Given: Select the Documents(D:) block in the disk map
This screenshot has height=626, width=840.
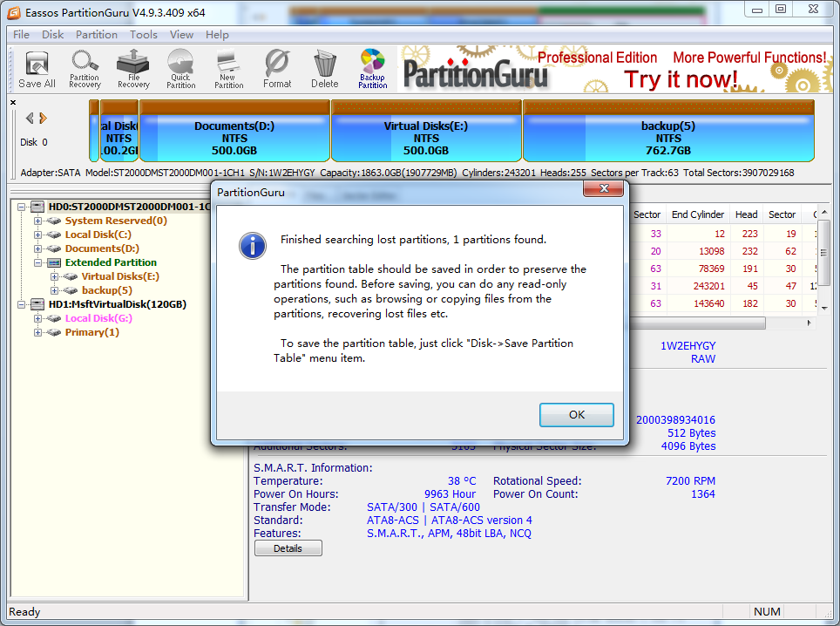Looking at the screenshot, I should click(x=234, y=131).
